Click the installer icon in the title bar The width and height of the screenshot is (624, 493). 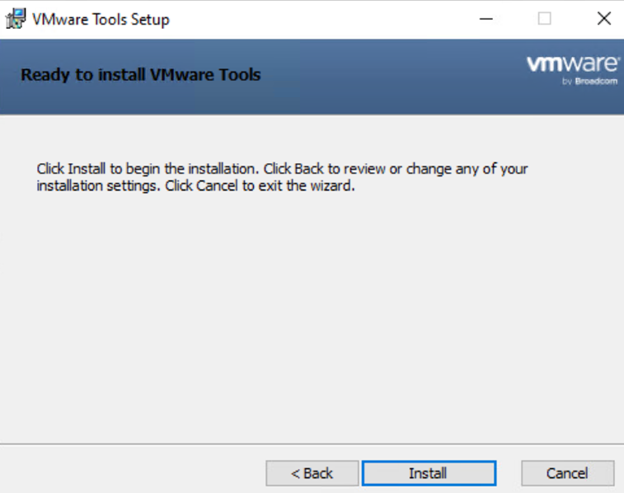click(x=16, y=19)
